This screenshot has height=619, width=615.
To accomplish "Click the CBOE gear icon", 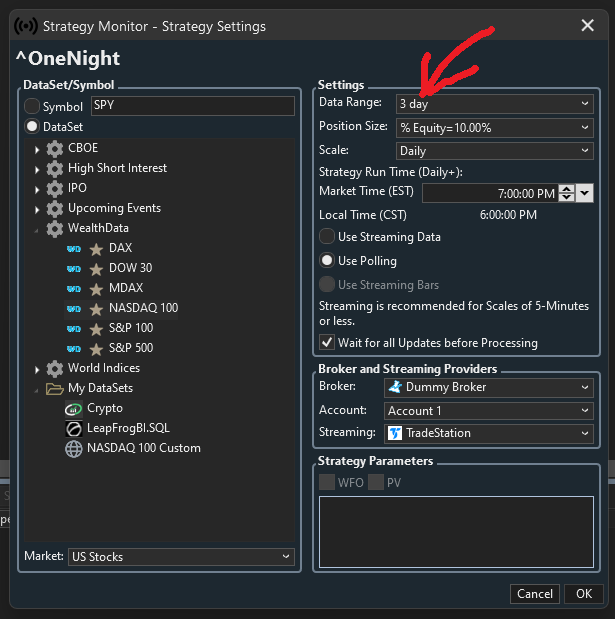I will tap(55, 148).
